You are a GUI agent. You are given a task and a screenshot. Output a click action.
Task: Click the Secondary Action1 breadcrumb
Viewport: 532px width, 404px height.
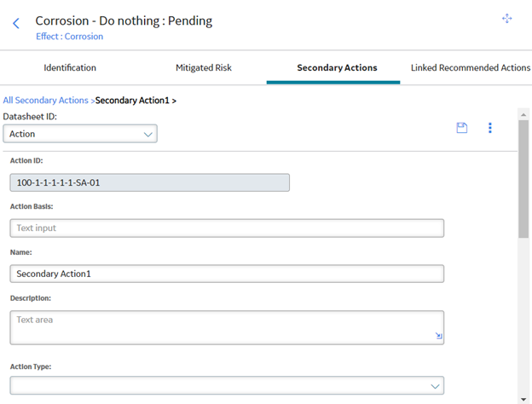(x=132, y=101)
